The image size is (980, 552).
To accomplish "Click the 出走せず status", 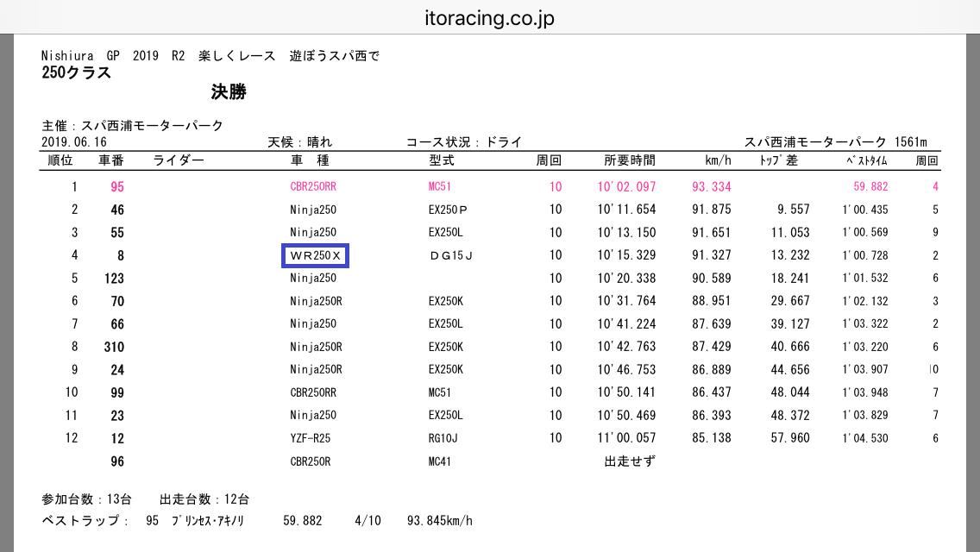I will [x=630, y=461].
